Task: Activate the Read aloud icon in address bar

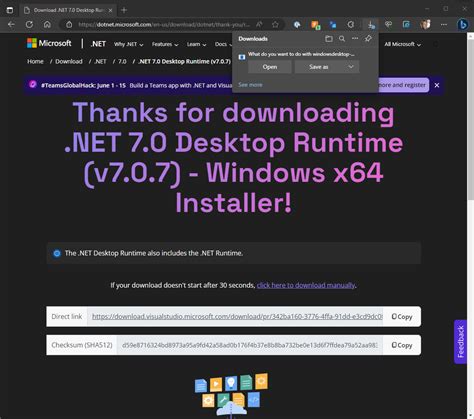Action: pyautogui.click(x=259, y=24)
